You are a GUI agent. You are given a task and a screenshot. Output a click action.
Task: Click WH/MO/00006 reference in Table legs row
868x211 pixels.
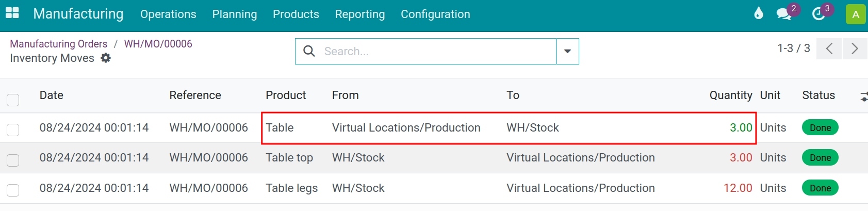pos(209,188)
